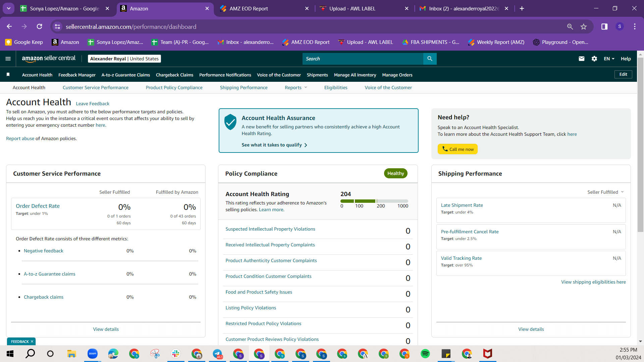Open the Valid Tracking Rate link
Viewport: 644px width, 362px height.
pos(461,258)
